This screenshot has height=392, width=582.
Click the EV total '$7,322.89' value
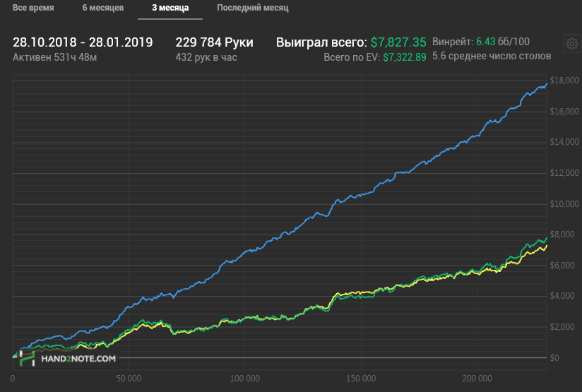pos(405,57)
